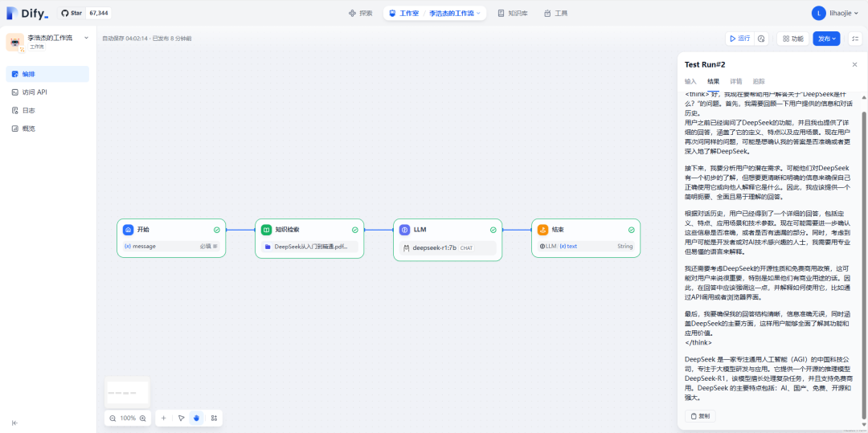
Task: Select the LLM node
Action: (x=448, y=239)
